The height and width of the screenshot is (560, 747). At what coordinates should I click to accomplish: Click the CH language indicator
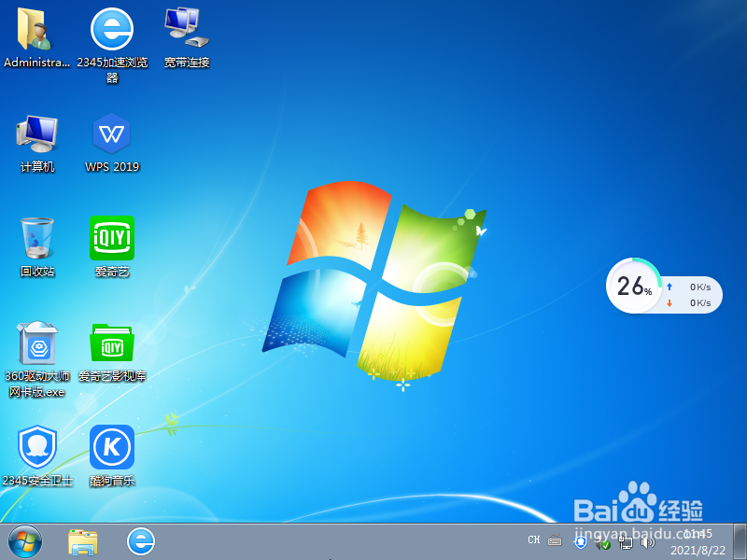pyautogui.click(x=533, y=540)
